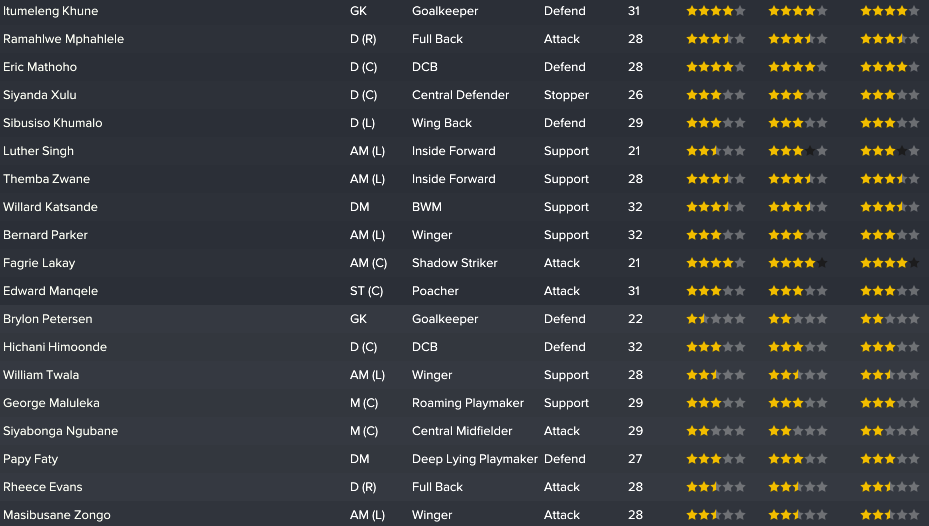Select Willard Katsande's row
Viewport: 929px width, 526px height.
(x=464, y=207)
